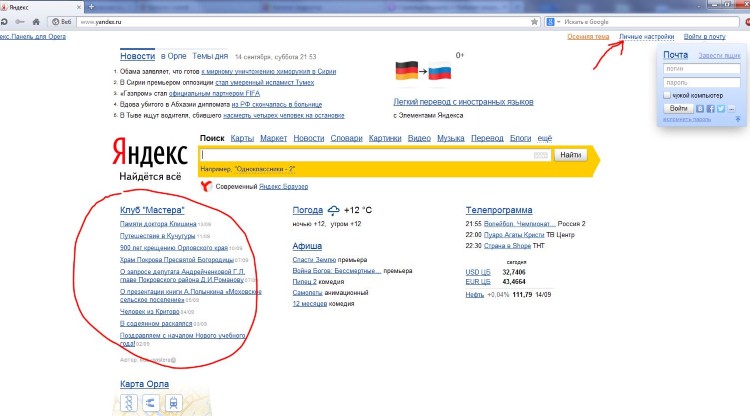The height and width of the screenshot is (416, 750).
Task: Tick the 'чужой компьютер' checkbox
Action: pos(667,95)
